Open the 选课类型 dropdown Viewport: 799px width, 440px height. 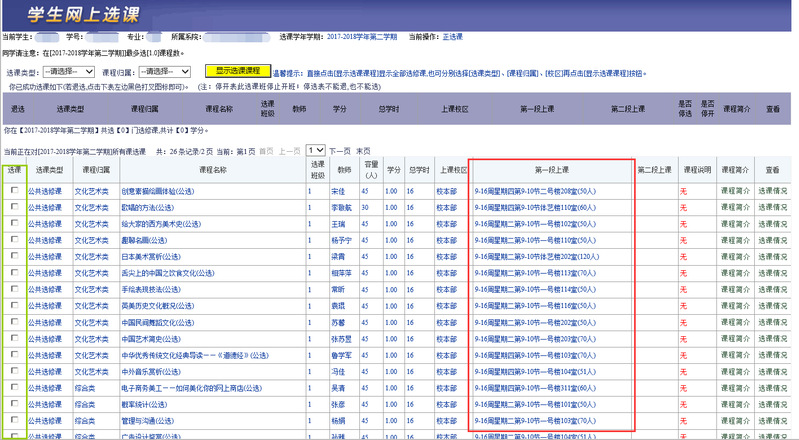click(68, 72)
